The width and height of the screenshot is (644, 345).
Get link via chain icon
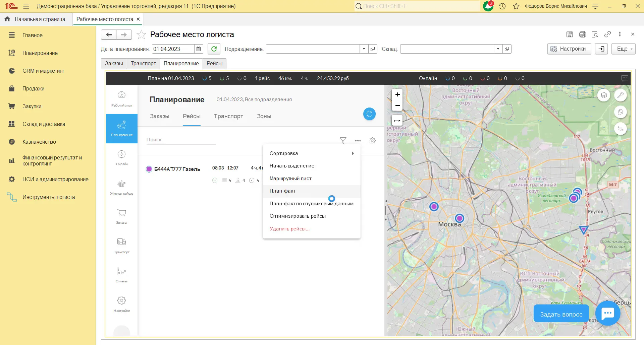[x=607, y=34]
